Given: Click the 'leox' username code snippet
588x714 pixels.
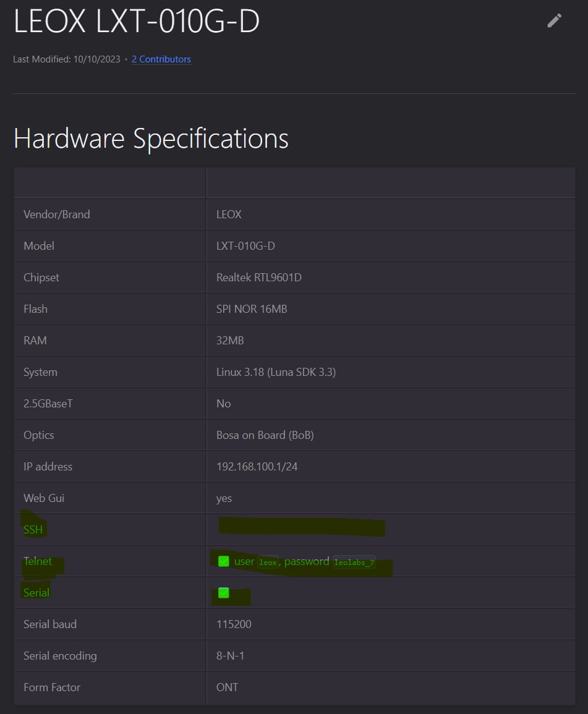Looking at the screenshot, I should pos(268,563).
